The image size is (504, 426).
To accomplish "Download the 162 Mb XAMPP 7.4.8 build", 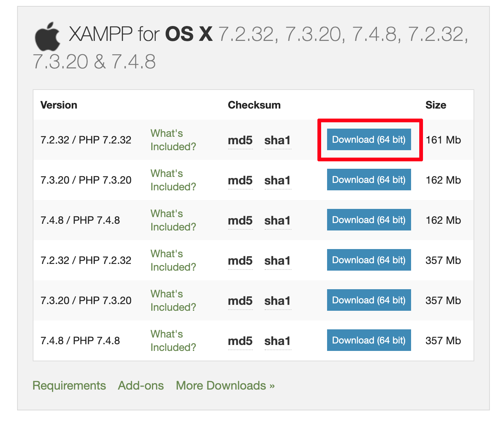I will 369,220.
